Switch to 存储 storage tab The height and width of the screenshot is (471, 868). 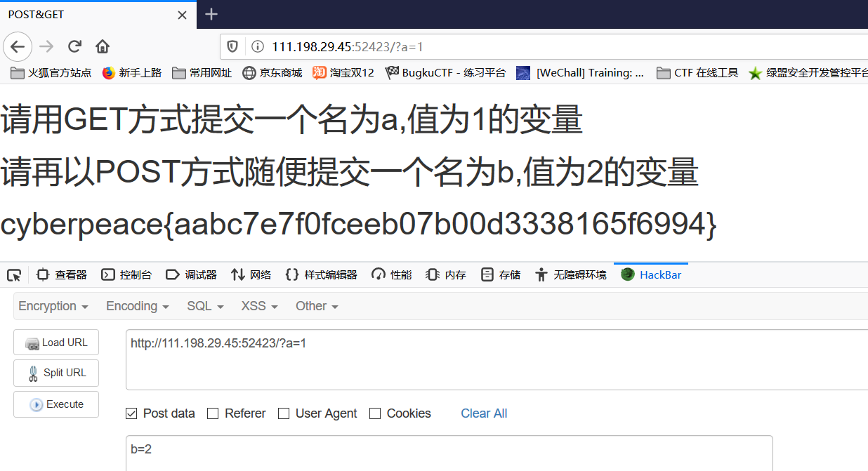pyautogui.click(x=501, y=274)
